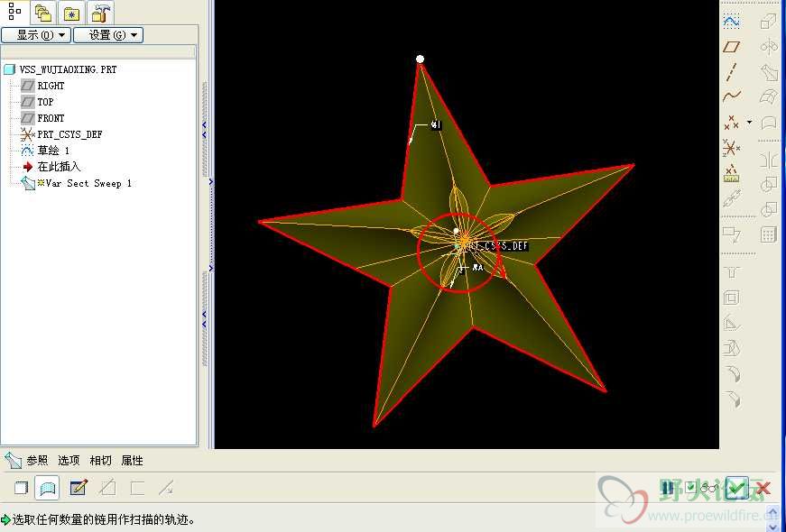Toggle remove material option
Image resolution: width=786 pixels, height=532 pixels.
[107, 488]
